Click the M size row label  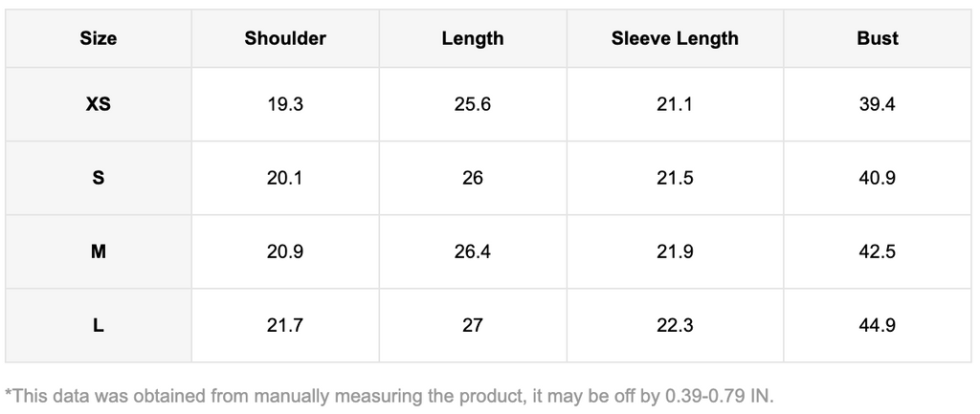[x=99, y=251]
